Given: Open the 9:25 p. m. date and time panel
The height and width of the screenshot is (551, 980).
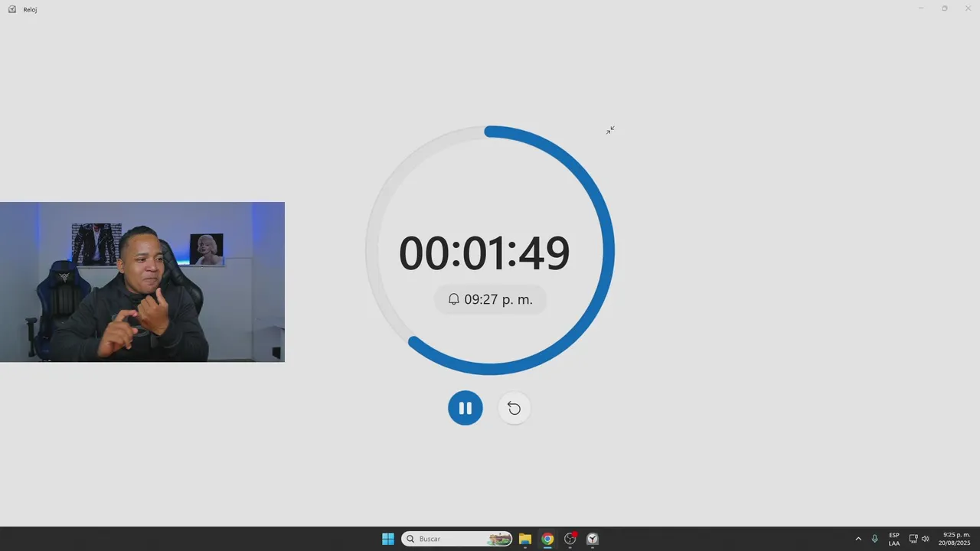Looking at the screenshot, I should (x=955, y=539).
